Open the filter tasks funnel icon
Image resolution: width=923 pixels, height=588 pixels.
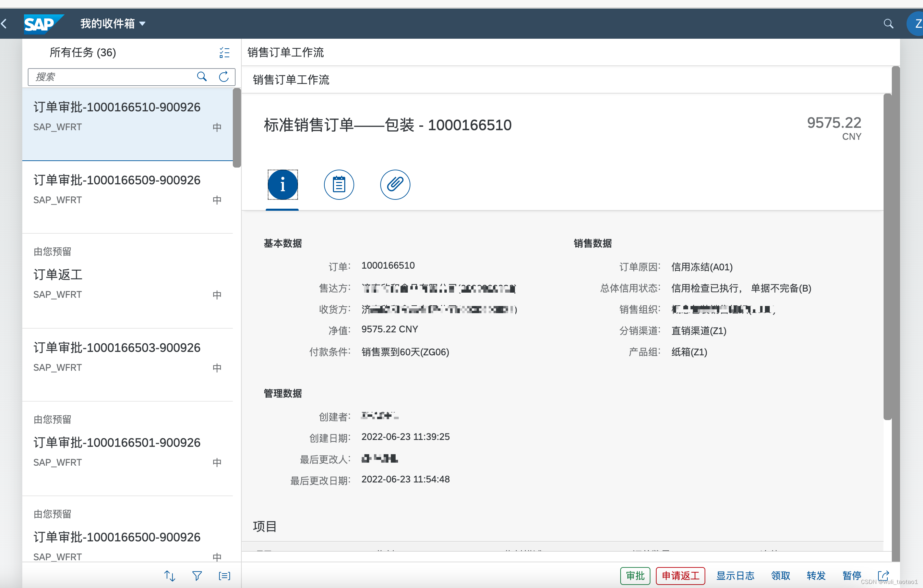tap(197, 575)
